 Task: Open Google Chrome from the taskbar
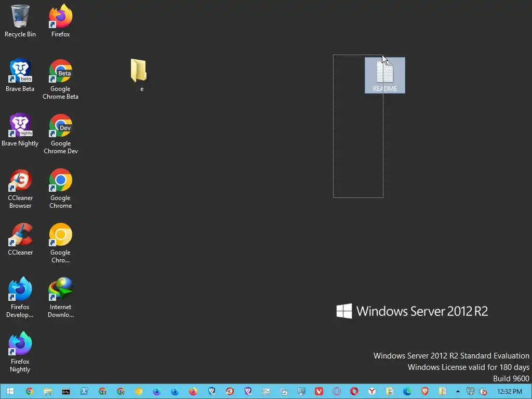30,391
